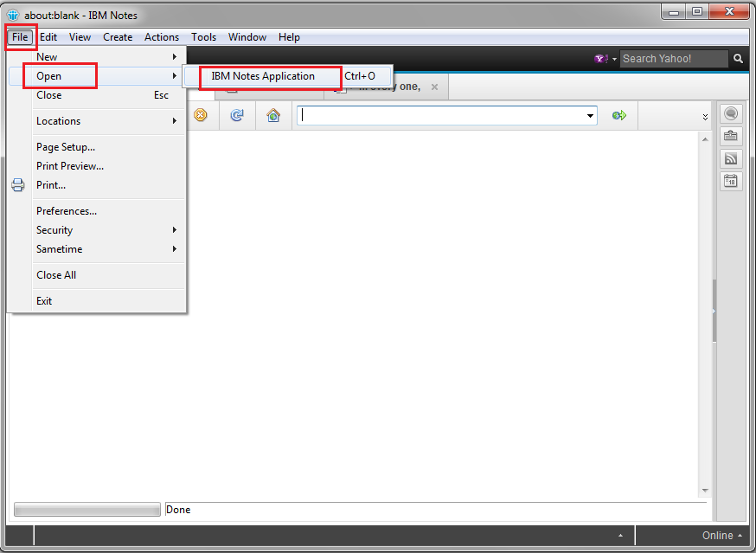Click the stop loading toolbar icon
756x553 pixels.
(200, 115)
